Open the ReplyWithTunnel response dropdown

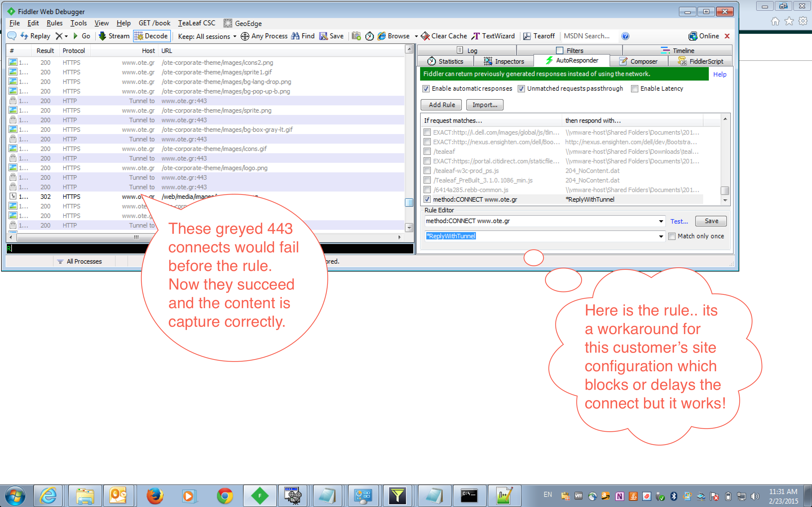click(661, 236)
